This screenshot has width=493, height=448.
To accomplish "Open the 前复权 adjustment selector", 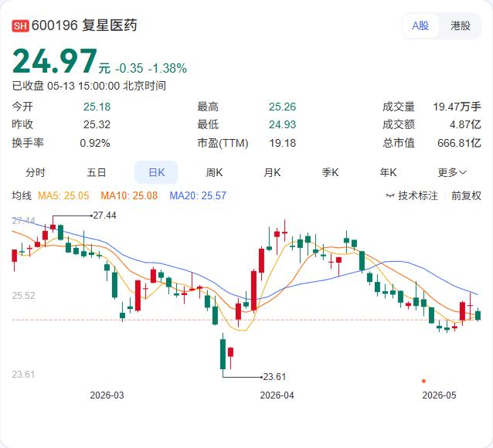I will click(466, 196).
